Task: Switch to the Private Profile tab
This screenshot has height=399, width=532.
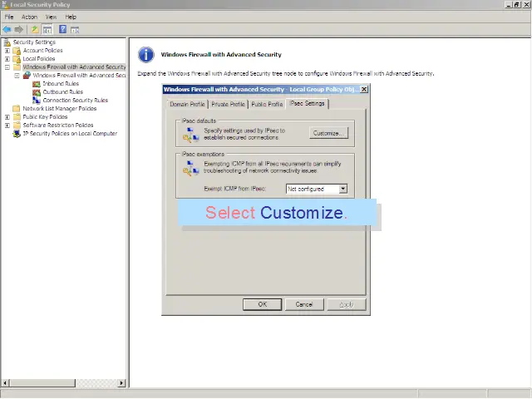Action: (228, 104)
